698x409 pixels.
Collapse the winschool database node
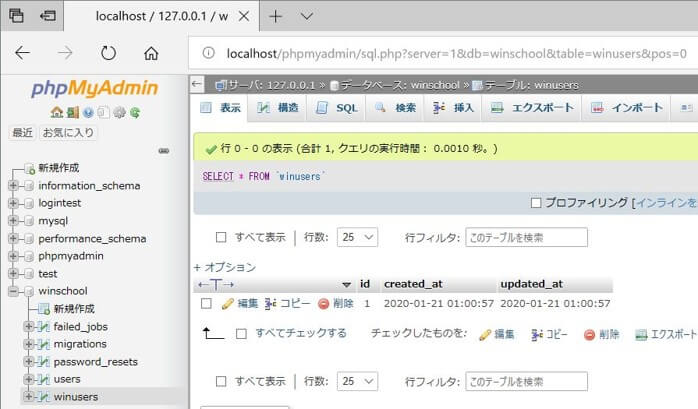pos(13,291)
